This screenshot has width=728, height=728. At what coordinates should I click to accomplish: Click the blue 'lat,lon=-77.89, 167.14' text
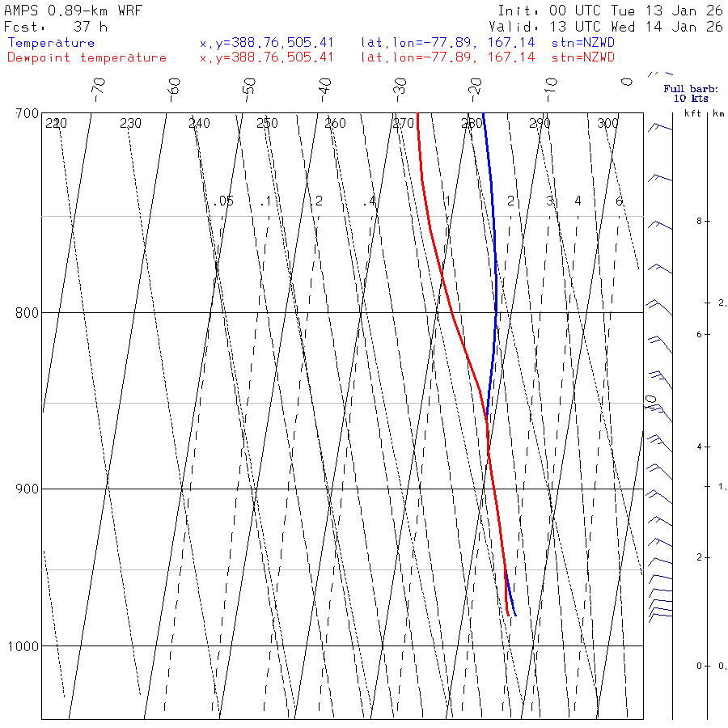point(447,43)
